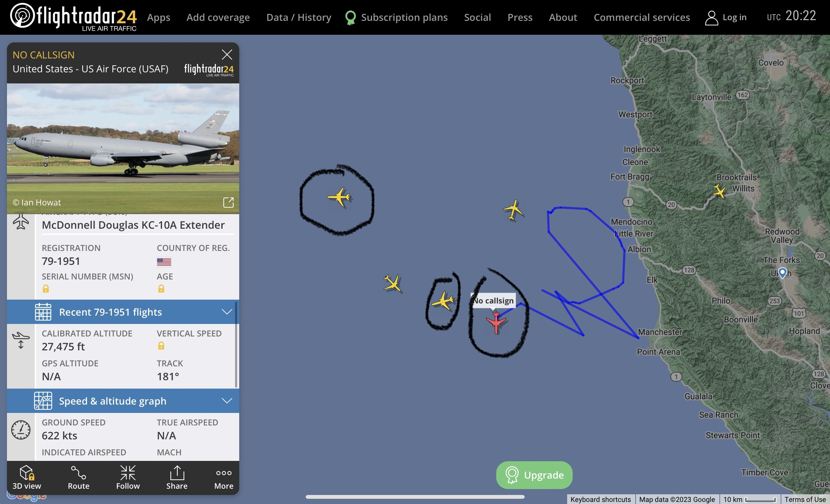The height and width of the screenshot is (504, 830).
Task: Open external link icon on aircraft photo
Action: click(x=228, y=202)
